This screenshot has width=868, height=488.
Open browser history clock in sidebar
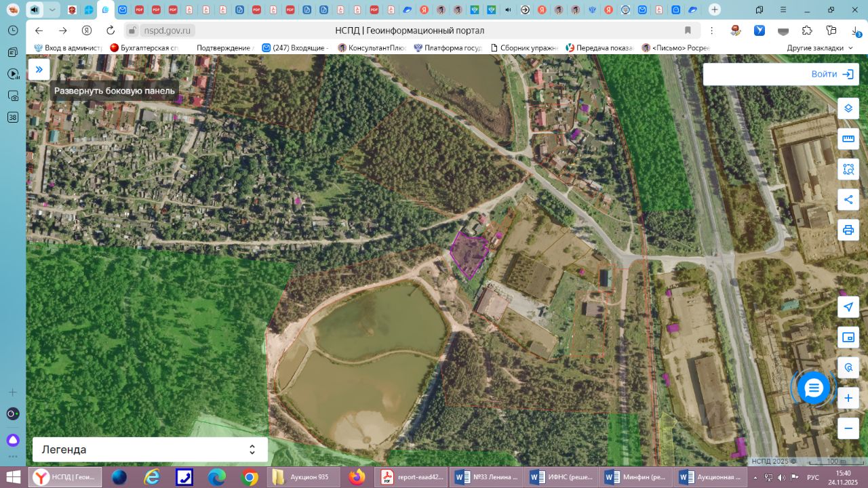[13, 30]
